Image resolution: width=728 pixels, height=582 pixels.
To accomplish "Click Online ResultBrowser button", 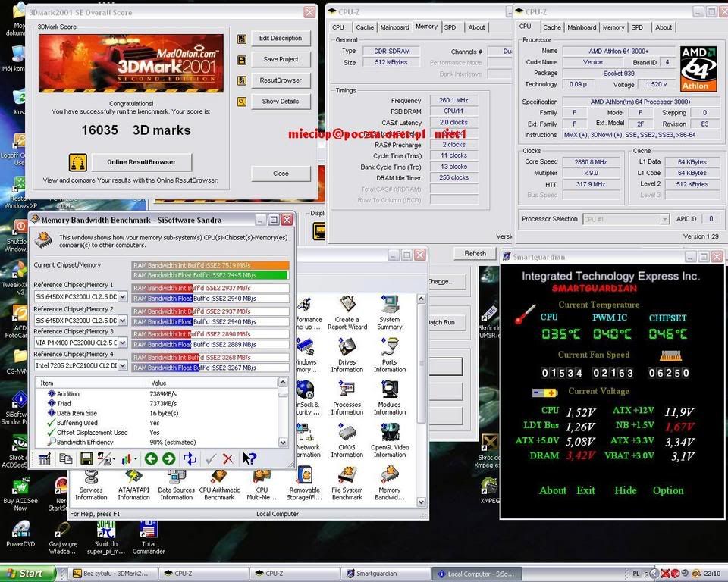I will (142, 162).
